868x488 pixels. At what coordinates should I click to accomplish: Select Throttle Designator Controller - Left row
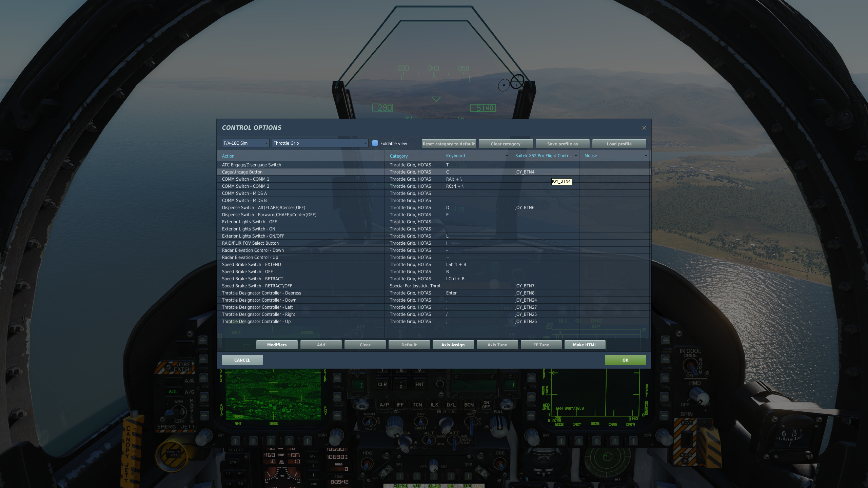pyautogui.click(x=433, y=307)
